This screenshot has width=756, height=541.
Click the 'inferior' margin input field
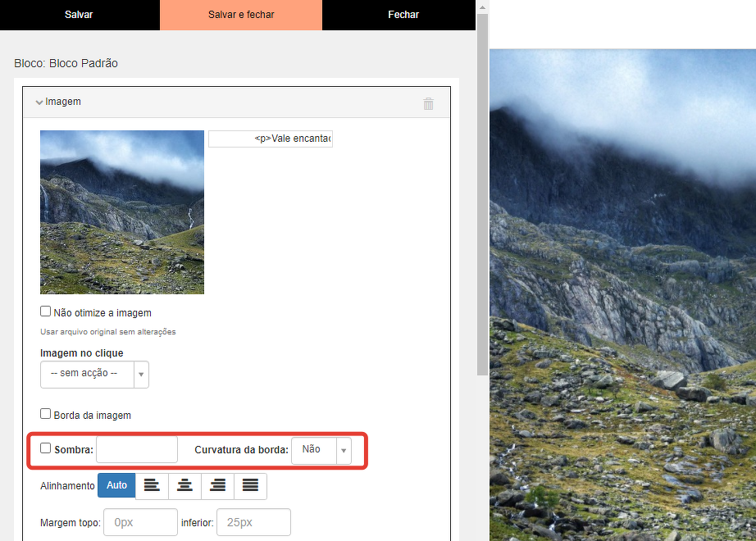(x=253, y=522)
